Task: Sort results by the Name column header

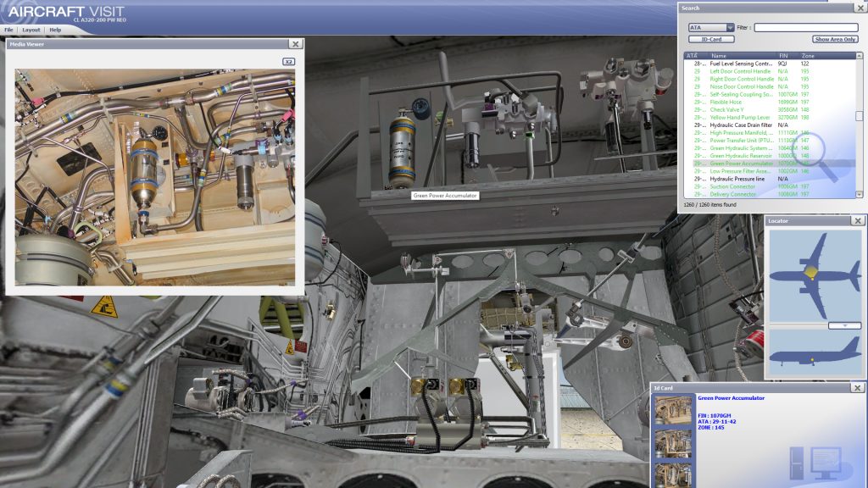Action: (x=741, y=56)
